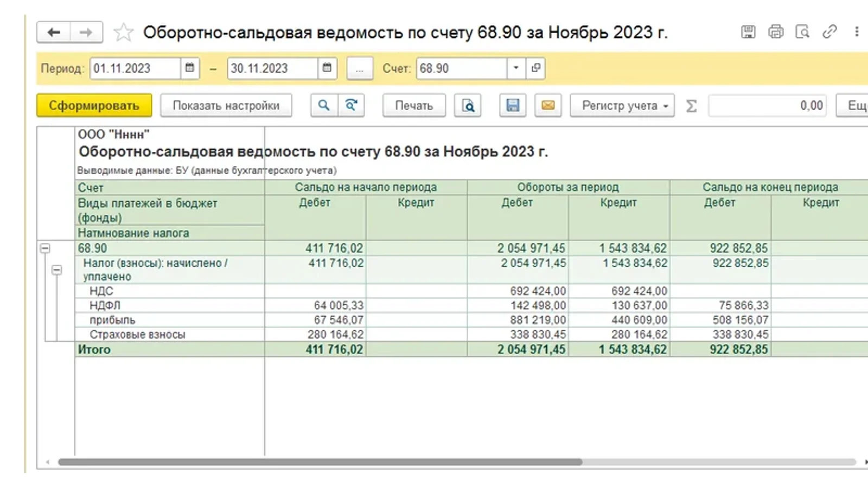Copy link to report with chain icon
This screenshot has height=488, width=868.
pos(829,32)
